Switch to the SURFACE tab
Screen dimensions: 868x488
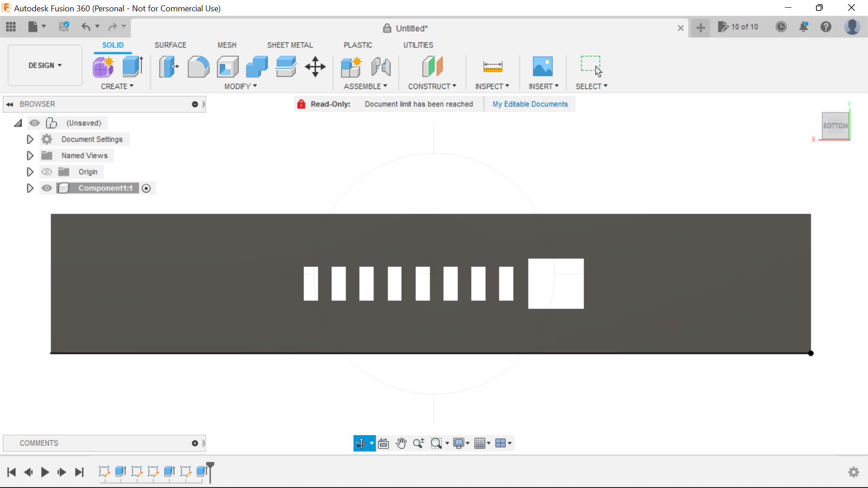(170, 45)
